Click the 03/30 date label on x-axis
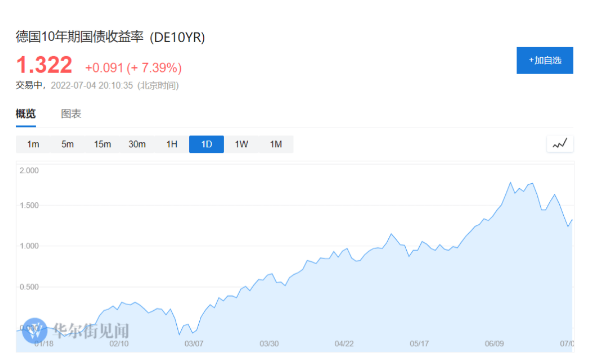592x362 pixels. tap(269, 344)
